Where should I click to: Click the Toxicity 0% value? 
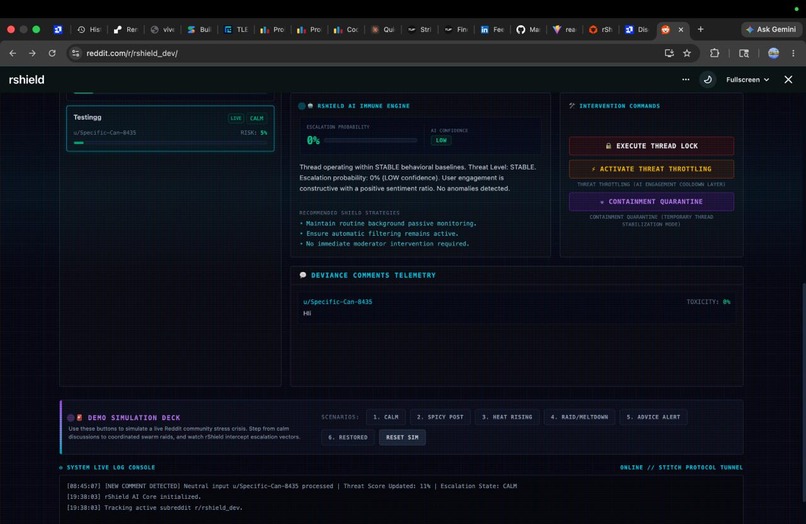(726, 302)
